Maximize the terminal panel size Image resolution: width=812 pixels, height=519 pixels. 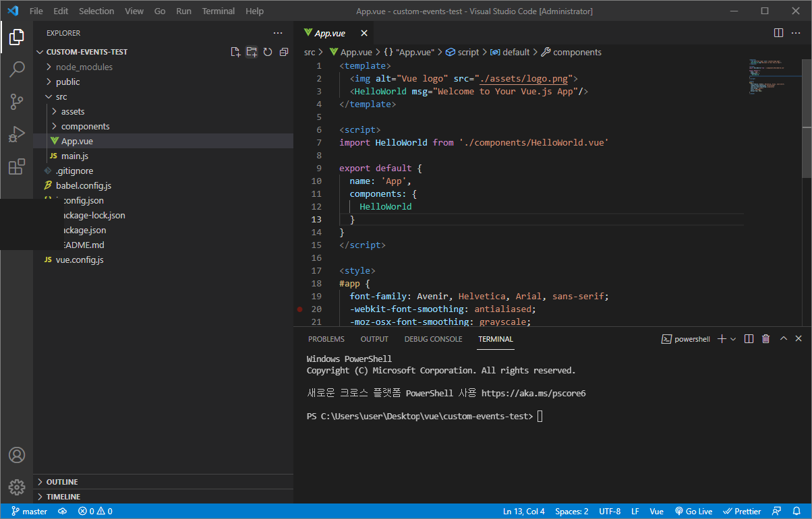(782, 339)
